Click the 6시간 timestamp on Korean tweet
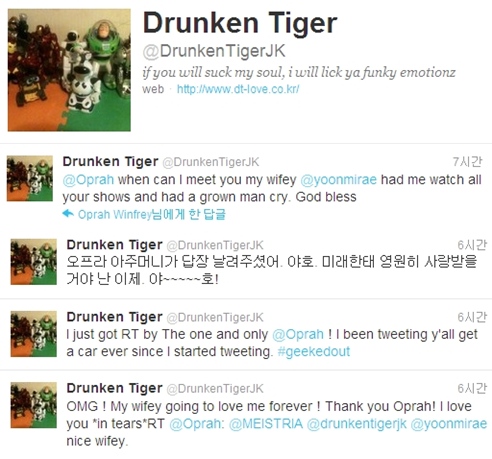 (472, 245)
